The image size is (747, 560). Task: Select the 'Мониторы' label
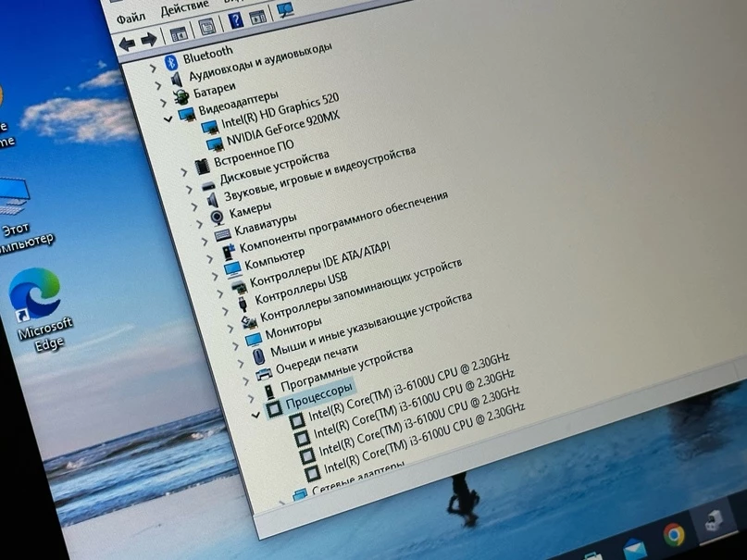pyautogui.click(x=293, y=328)
